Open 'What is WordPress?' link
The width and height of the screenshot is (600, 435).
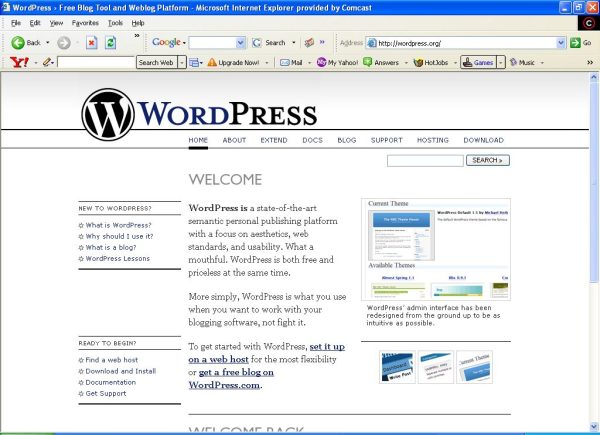click(118, 225)
